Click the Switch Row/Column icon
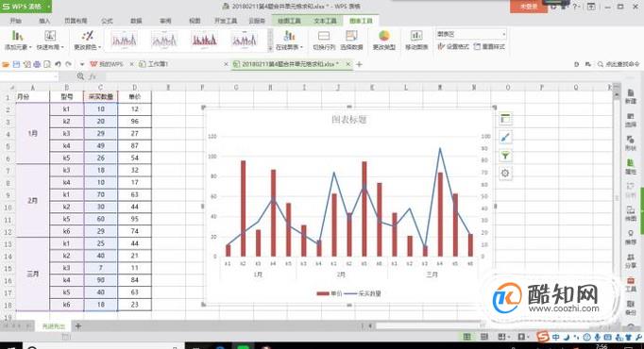 [324, 41]
